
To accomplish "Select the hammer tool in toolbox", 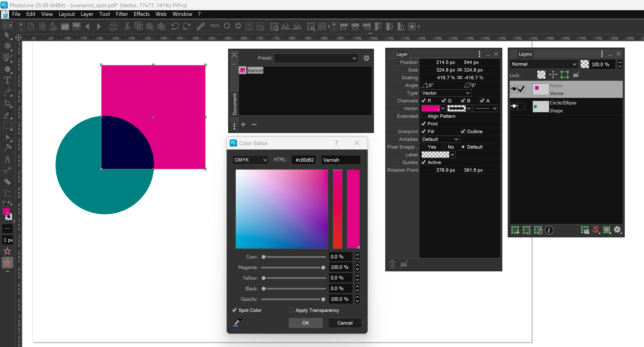I will click(7, 147).
